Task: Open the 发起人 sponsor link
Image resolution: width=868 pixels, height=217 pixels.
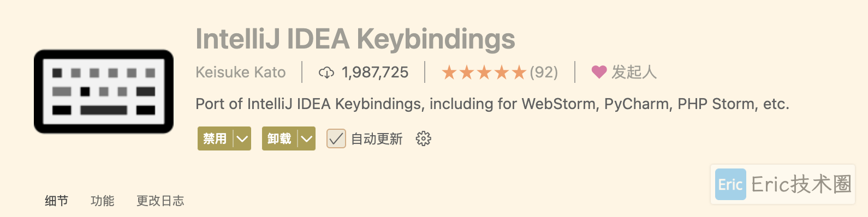Action: pos(634,72)
